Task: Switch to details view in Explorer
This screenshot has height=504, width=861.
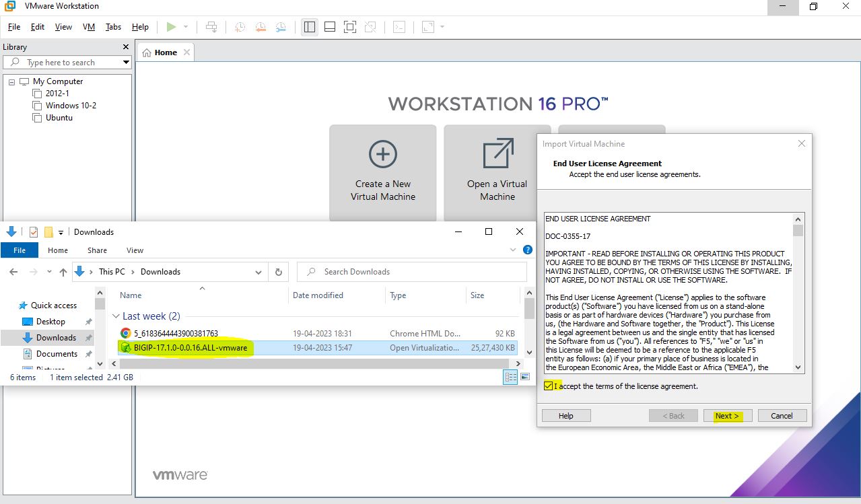Action: pyautogui.click(x=511, y=377)
